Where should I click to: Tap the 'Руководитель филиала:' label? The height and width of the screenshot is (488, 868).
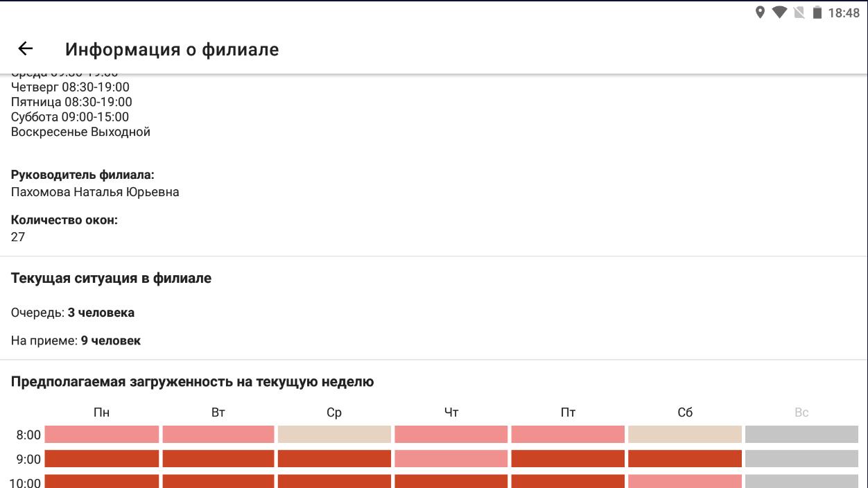[x=83, y=175]
